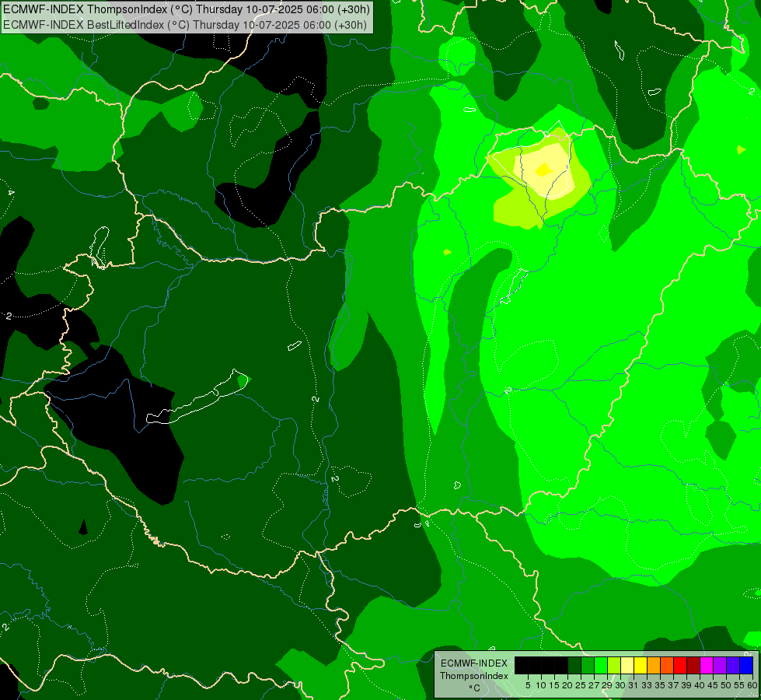Click the legend tick value 55
761x700 pixels.
[738, 685]
